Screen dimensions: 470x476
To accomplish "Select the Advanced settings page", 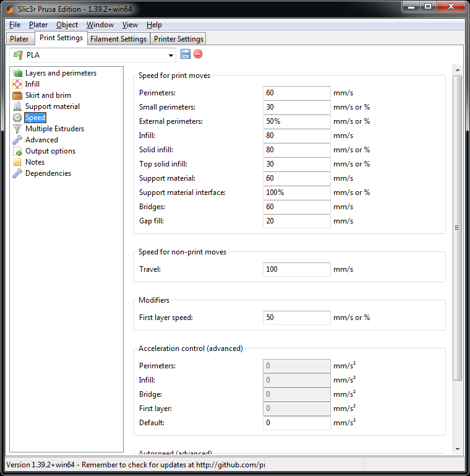I will pyautogui.click(x=42, y=140).
